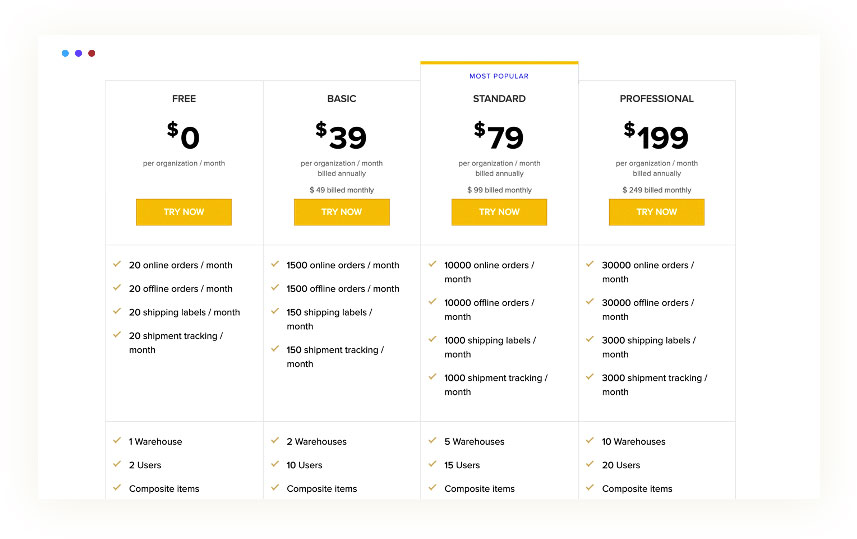
Task: Click the purple window dot
Action: 78,53
